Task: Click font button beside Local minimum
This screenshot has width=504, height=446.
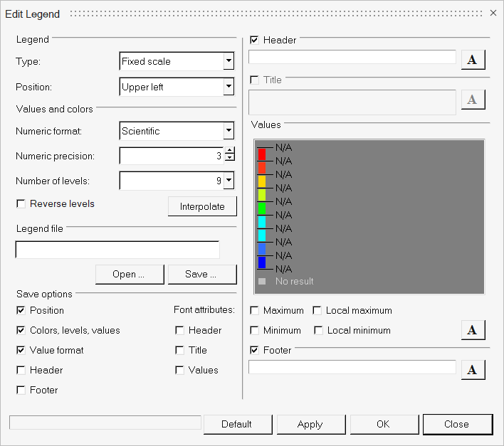Action: (473, 329)
